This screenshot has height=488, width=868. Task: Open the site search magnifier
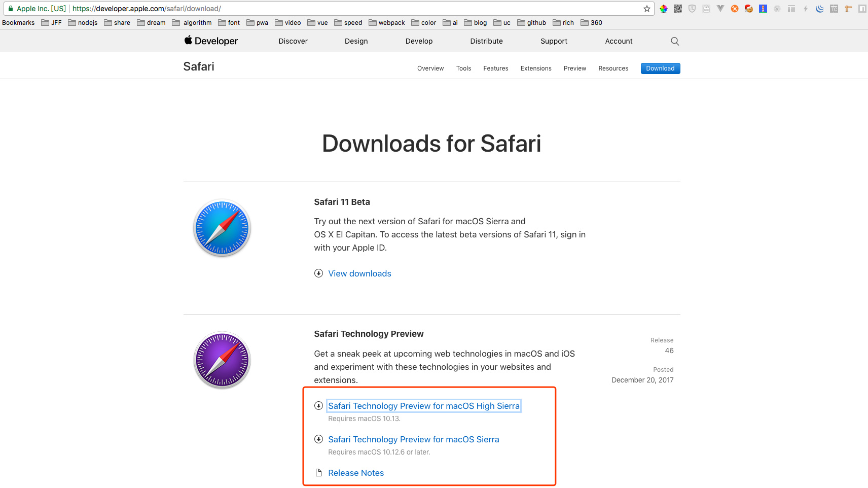675,41
